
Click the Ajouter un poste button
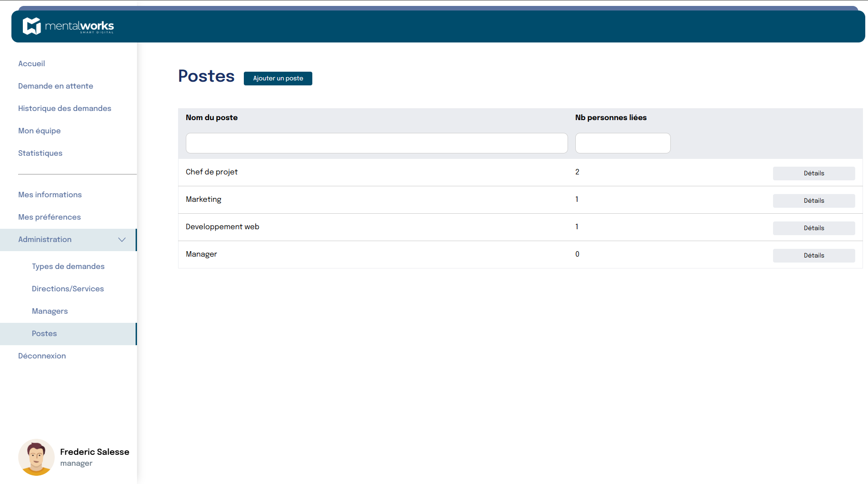pos(278,79)
